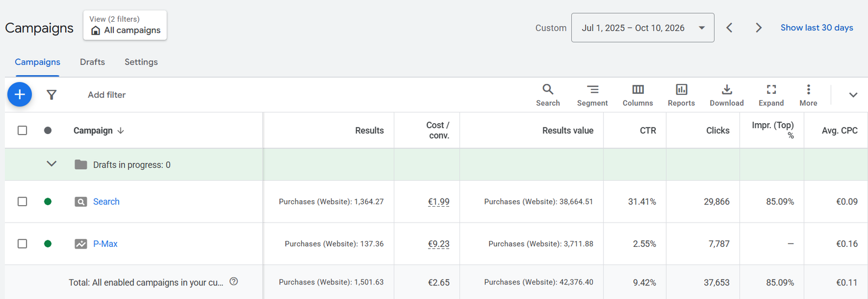Collapse the Drafts in progress row
868x299 pixels.
[x=52, y=164]
